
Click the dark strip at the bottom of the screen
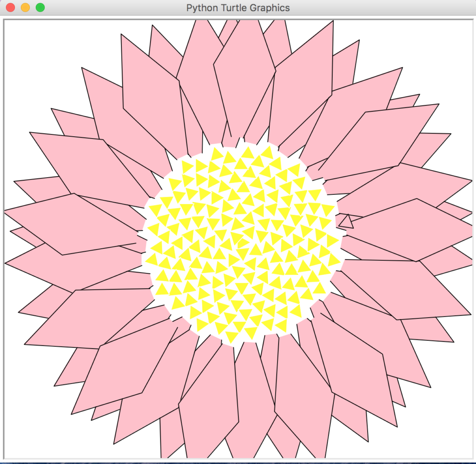point(238,461)
